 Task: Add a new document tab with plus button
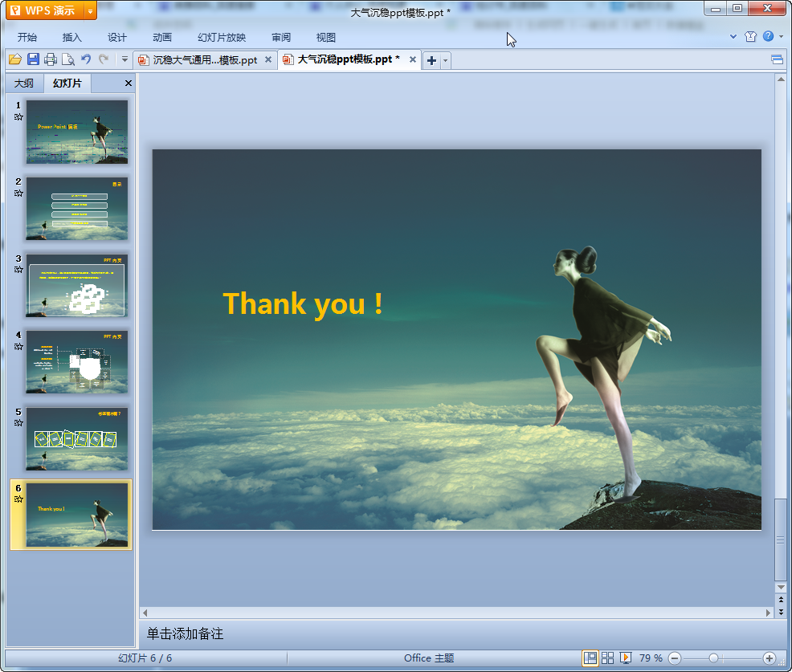(431, 60)
